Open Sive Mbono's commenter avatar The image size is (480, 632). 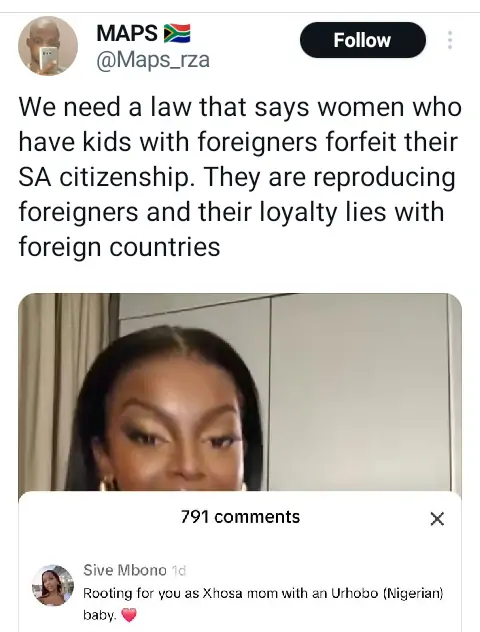click(53, 585)
